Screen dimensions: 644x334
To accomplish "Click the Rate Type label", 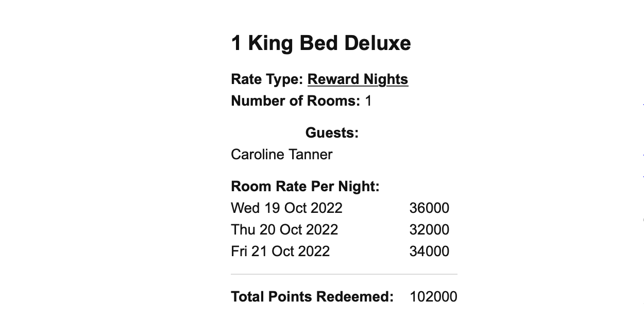I will click(x=267, y=79).
